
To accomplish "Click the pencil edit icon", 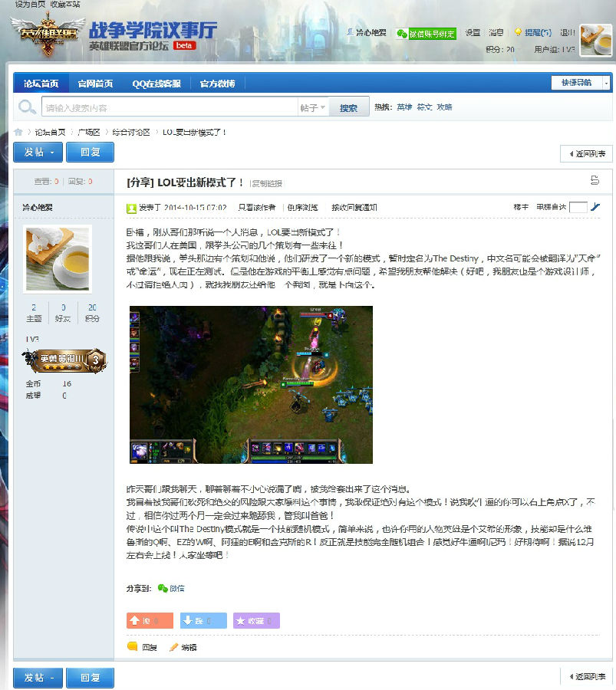I will [x=174, y=647].
